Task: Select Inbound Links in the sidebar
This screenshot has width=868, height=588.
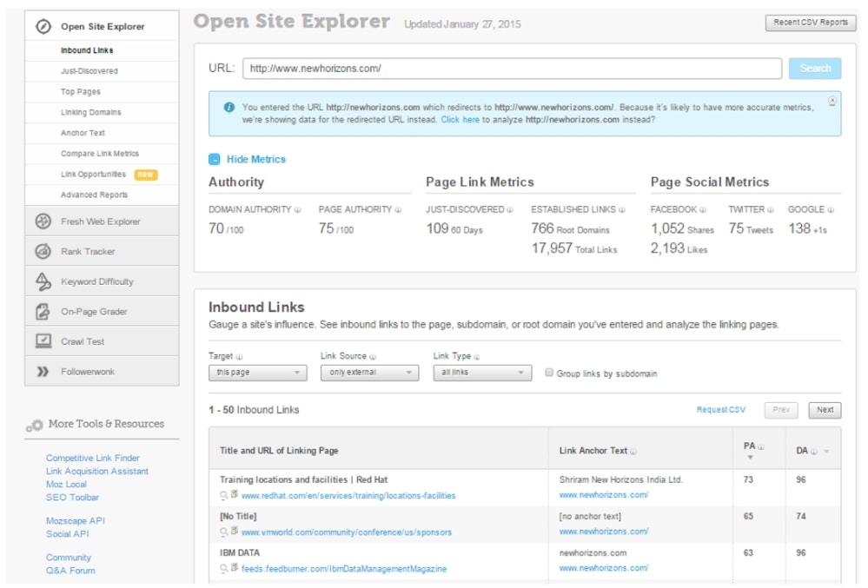Action: [x=87, y=50]
